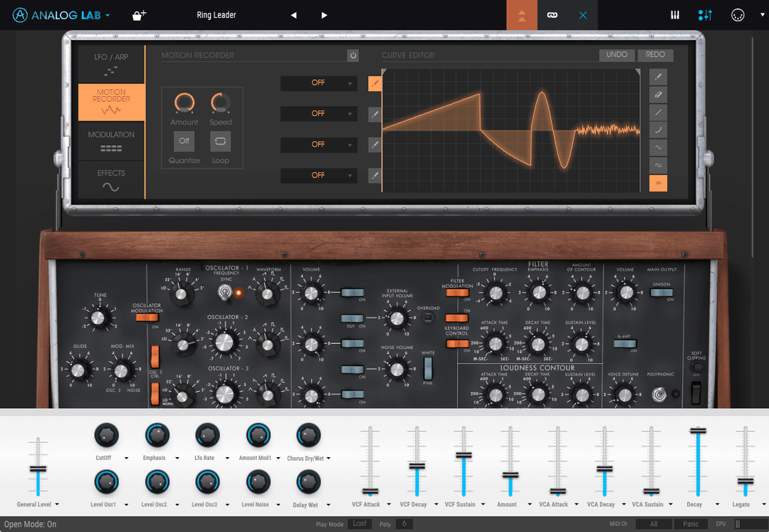The image size is (769, 532).
Task: Toggle the Motion Recorder power button
Action: (x=352, y=56)
